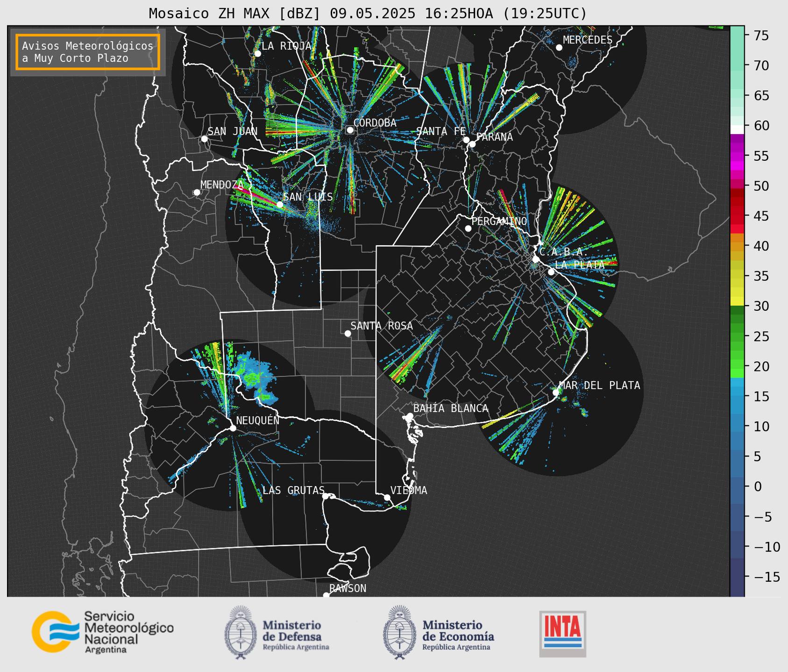Click the magenta 55 dBZ color band

coord(737,157)
